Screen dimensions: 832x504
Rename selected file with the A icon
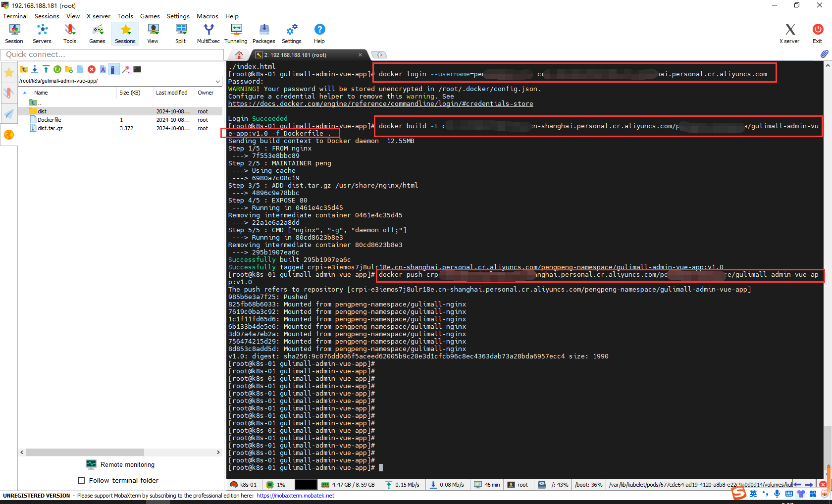coord(103,69)
